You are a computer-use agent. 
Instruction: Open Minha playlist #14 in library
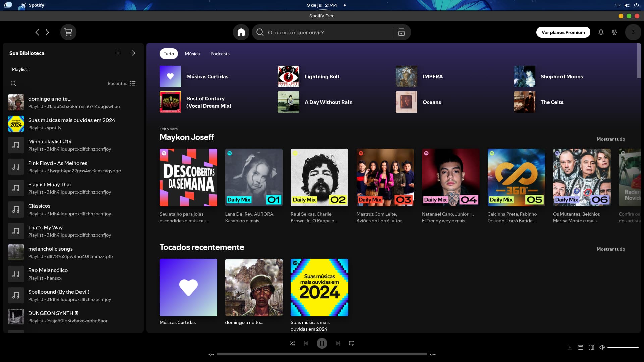point(73,145)
